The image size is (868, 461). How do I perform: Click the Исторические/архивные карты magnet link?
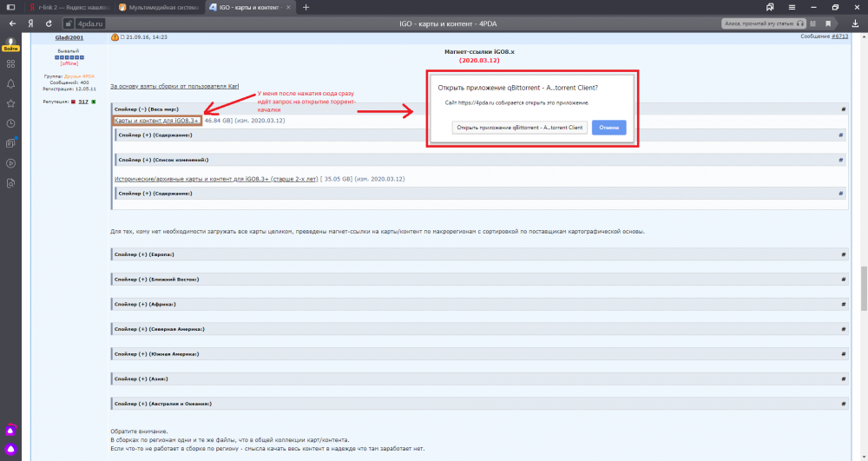pyautogui.click(x=216, y=180)
